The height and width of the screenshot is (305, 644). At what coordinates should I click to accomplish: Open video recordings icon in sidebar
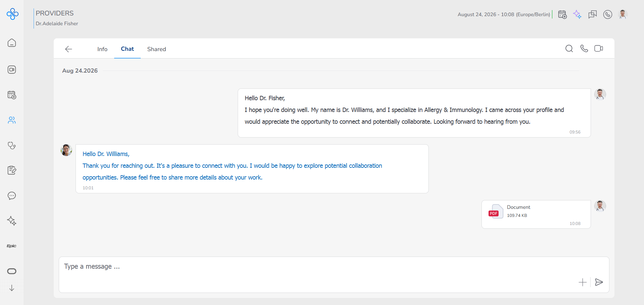pos(12,70)
